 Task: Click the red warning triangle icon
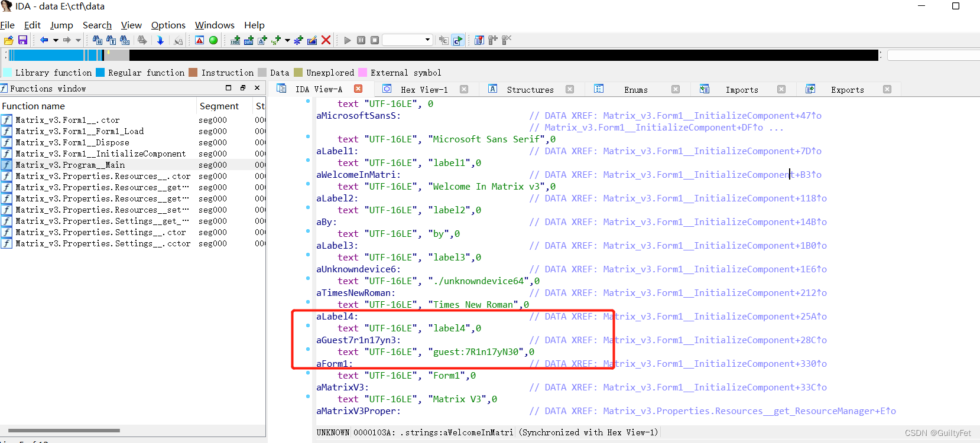[200, 40]
